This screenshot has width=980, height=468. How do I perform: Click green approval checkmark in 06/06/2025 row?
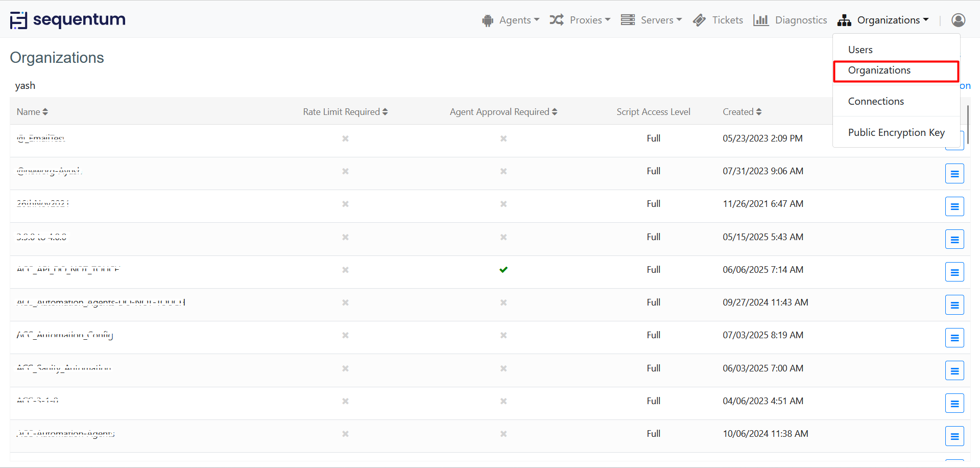(x=503, y=270)
